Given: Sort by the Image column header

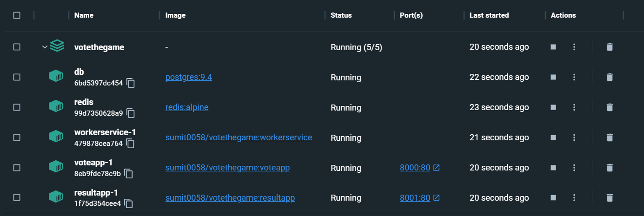Looking at the screenshot, I should pos(175,15).
